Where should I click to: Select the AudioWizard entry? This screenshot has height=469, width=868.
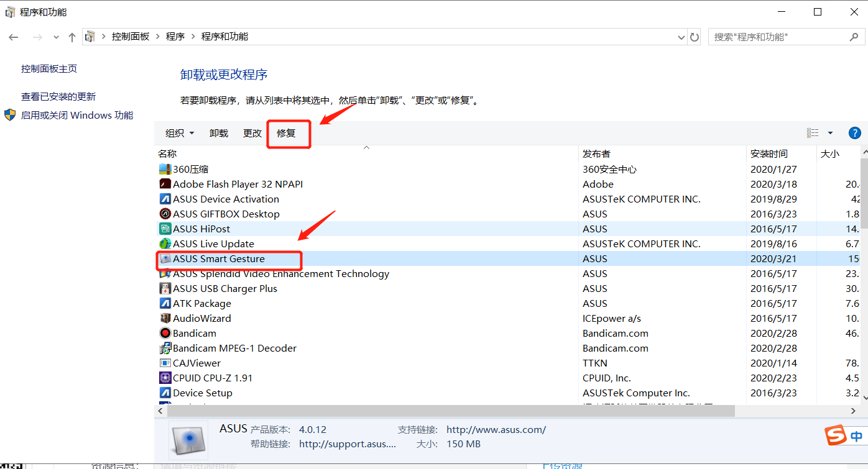click(x=202, y=318)
